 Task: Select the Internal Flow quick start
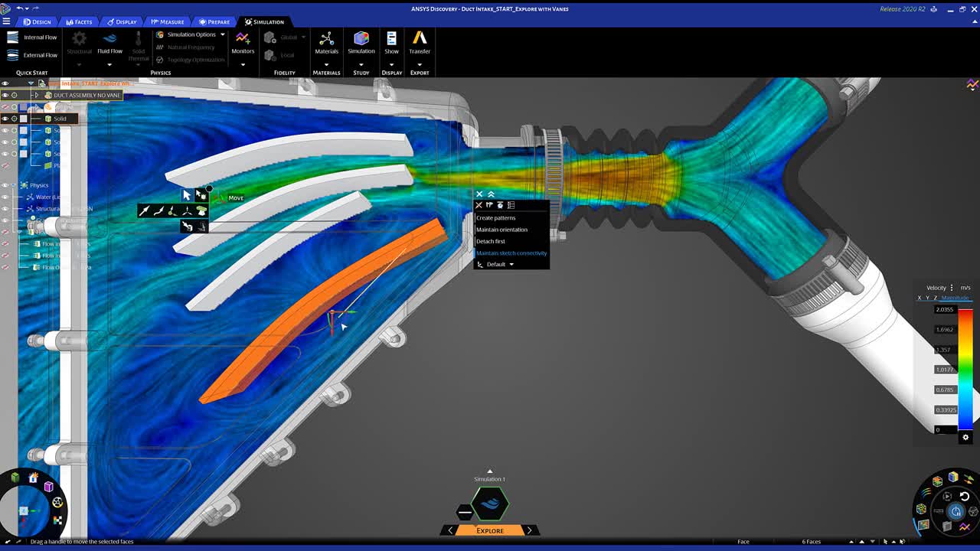pyautogui.click(x=32, y=37)
